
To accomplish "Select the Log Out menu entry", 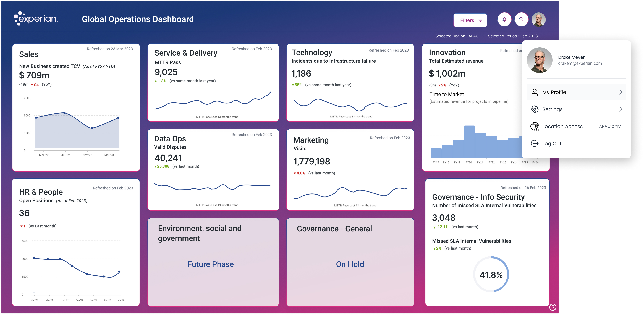I will [x=552, y=143].
